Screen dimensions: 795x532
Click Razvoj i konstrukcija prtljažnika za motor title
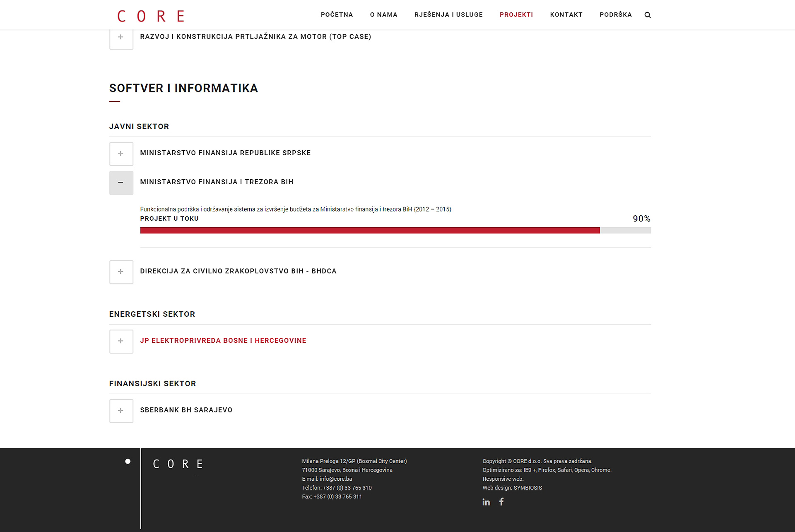click(x=255, y=36)
